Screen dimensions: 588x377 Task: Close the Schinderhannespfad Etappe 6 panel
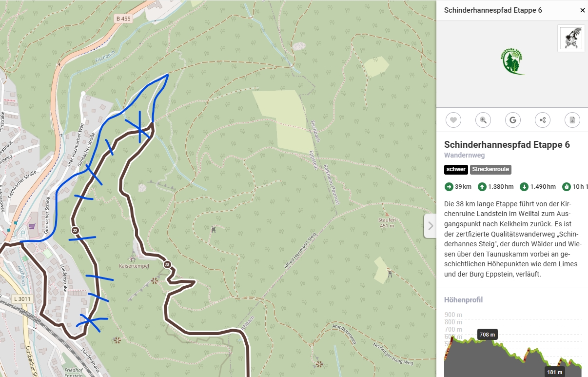(582, 10)
